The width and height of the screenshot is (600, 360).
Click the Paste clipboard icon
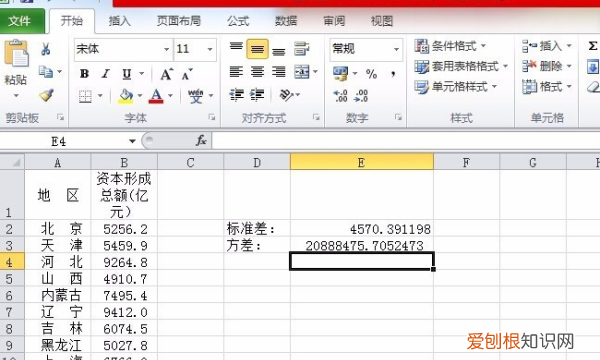tap(16, 53)
